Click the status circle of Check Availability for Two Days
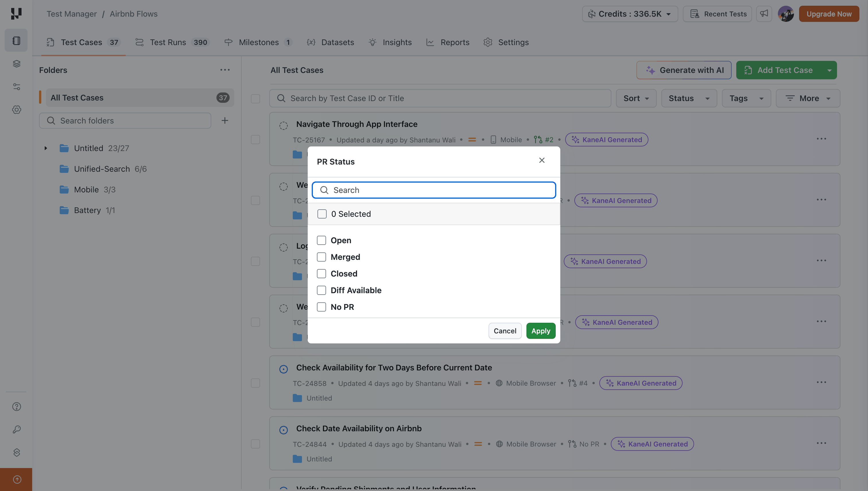868x491 pixels. tap(284, 369)
